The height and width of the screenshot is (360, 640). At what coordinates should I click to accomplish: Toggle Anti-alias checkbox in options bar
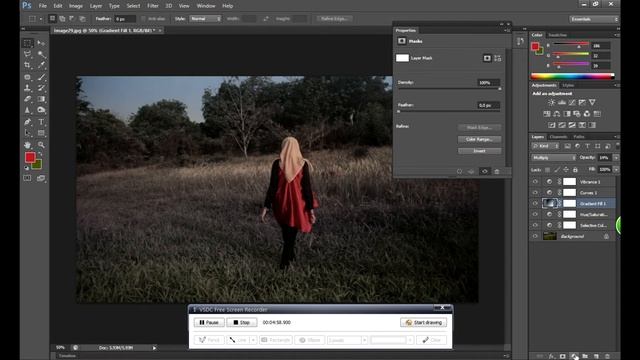tap(143, 19)
